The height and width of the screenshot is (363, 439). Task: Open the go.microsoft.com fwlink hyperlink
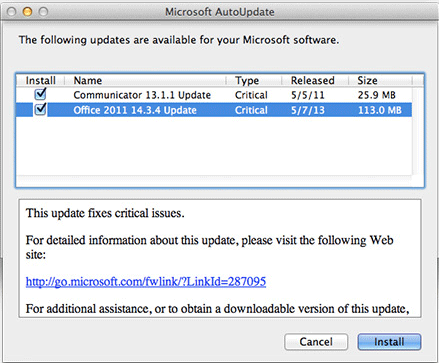point(146,282)
